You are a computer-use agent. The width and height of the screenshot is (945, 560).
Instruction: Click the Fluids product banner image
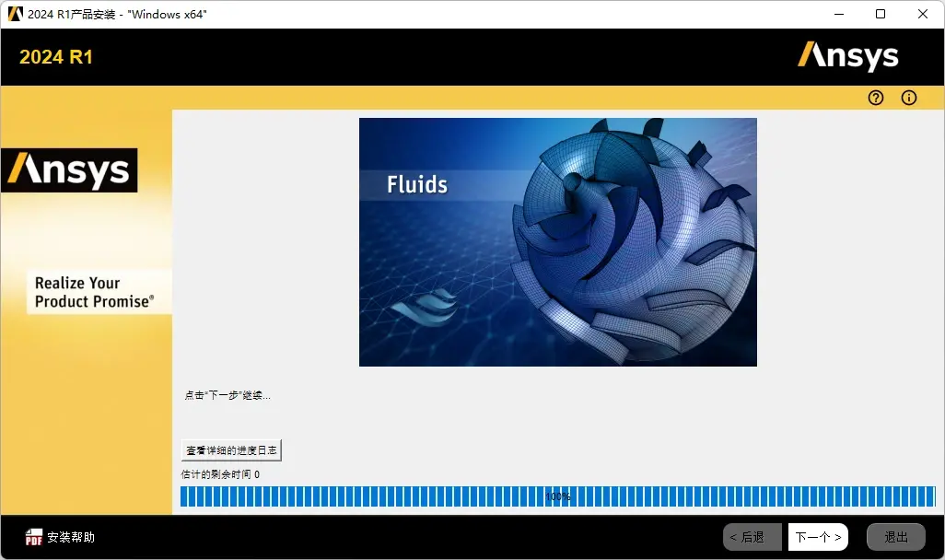coord(557,242)
